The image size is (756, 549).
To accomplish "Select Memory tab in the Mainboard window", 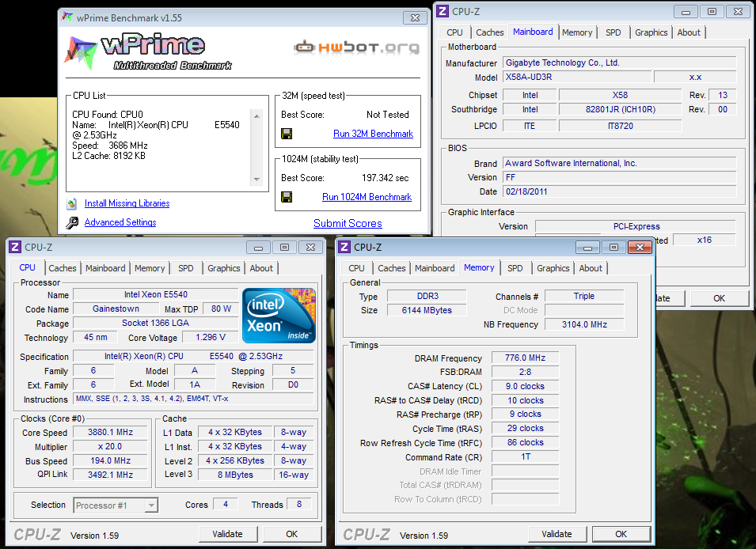I will point(577,32).
